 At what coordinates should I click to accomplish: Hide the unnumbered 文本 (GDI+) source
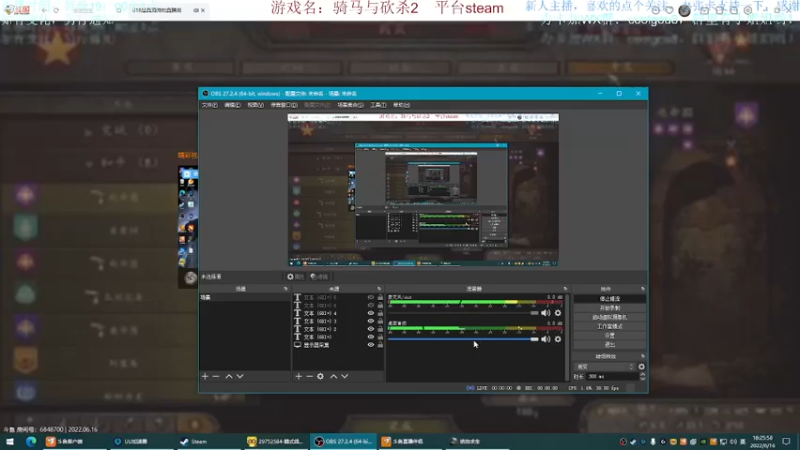tap(371, 337)
